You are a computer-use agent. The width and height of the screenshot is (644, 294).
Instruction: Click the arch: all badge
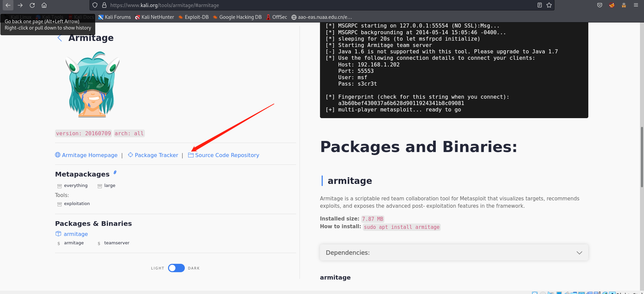pyautogui.click(x=129, y=134)
